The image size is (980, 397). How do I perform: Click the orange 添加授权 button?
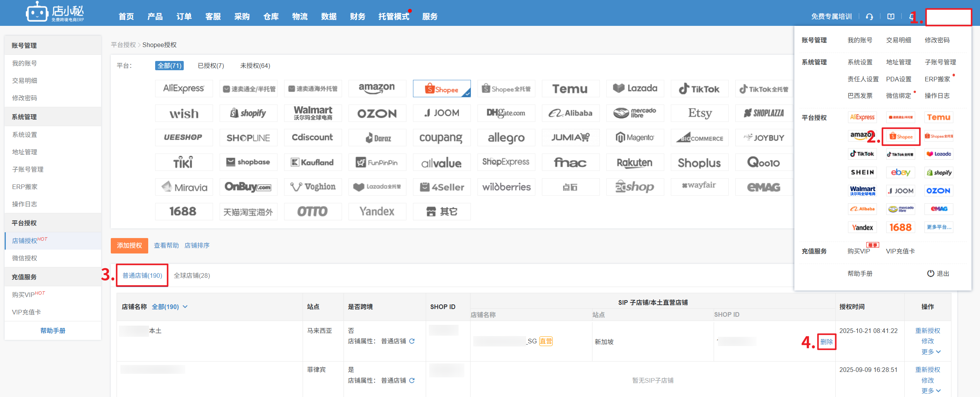coord(129,245)
